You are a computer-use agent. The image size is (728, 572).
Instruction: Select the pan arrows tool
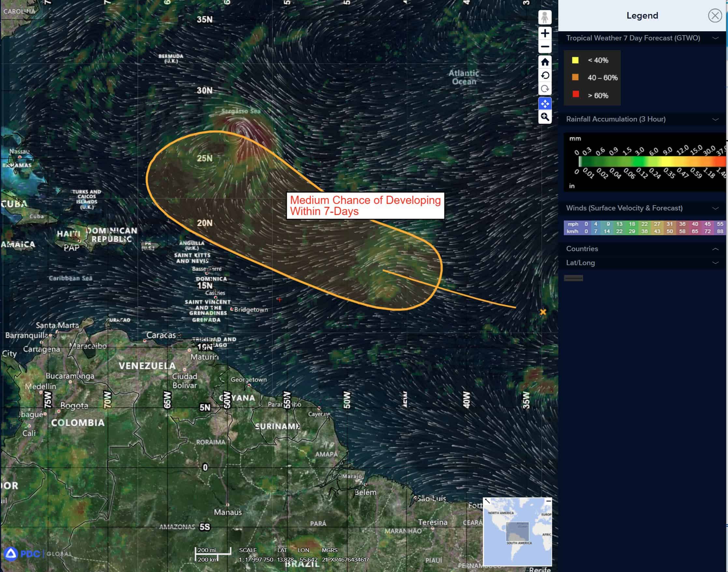click(x=545, y=104)
